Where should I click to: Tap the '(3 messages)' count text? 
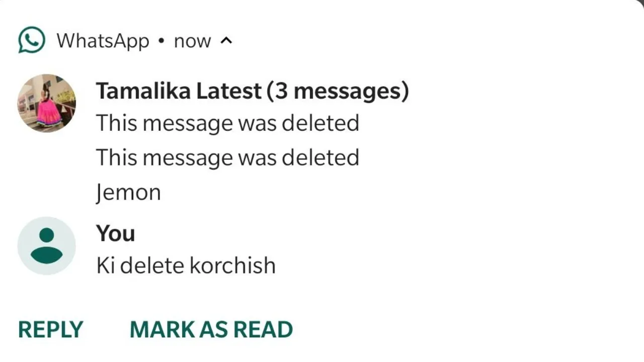tap(338, 92)
